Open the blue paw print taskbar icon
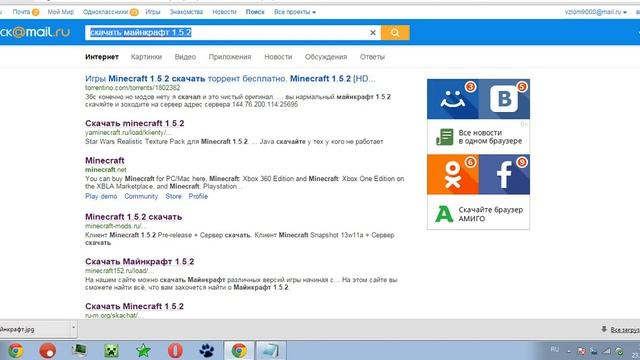The width and height of the screenshot is (640, 360). coord(207,351)
